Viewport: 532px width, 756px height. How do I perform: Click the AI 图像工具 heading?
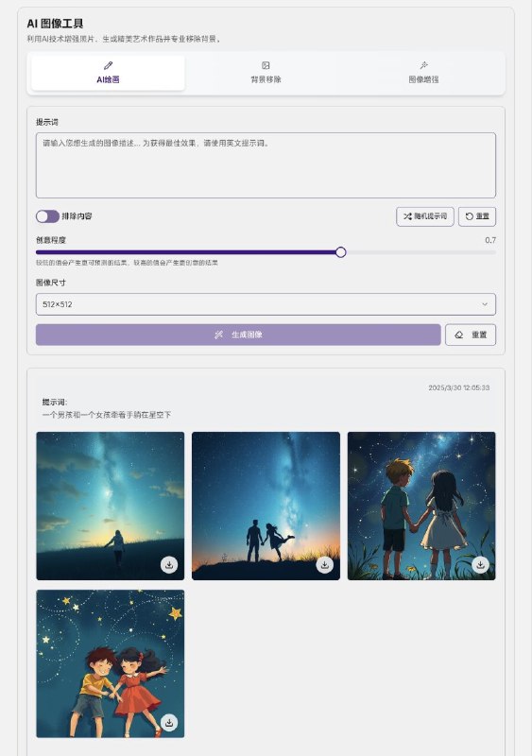click(x=55, y=24)
